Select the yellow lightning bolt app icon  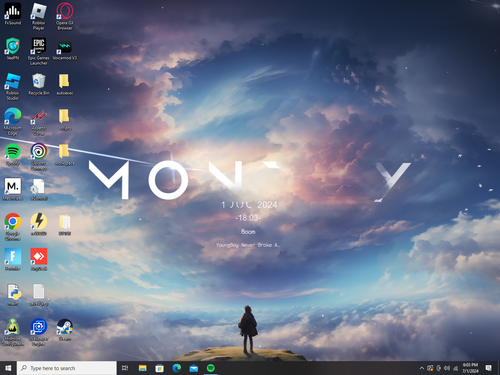tap(39, 224)
